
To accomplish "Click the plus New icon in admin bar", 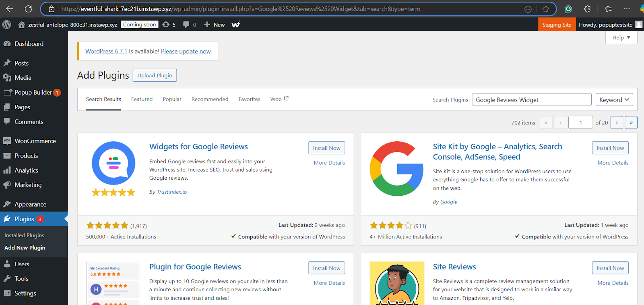I will [x=207, y=25].
